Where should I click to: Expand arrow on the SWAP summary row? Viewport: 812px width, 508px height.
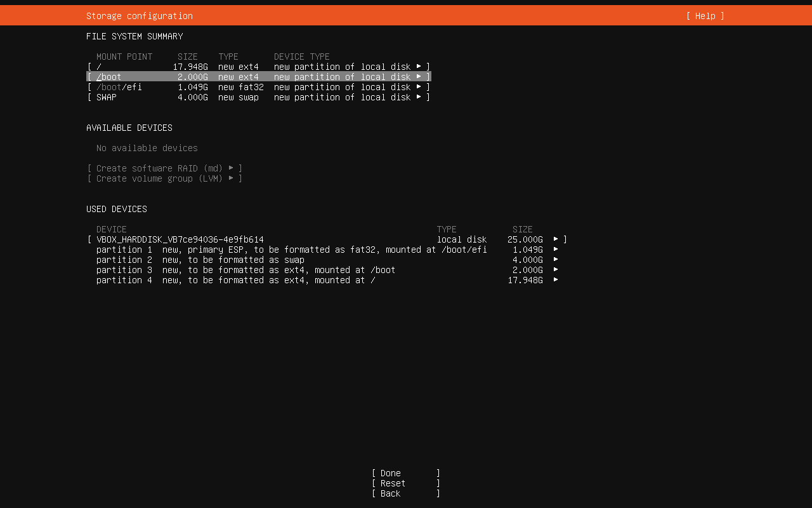pyautogui.click(x=419, y=97)
